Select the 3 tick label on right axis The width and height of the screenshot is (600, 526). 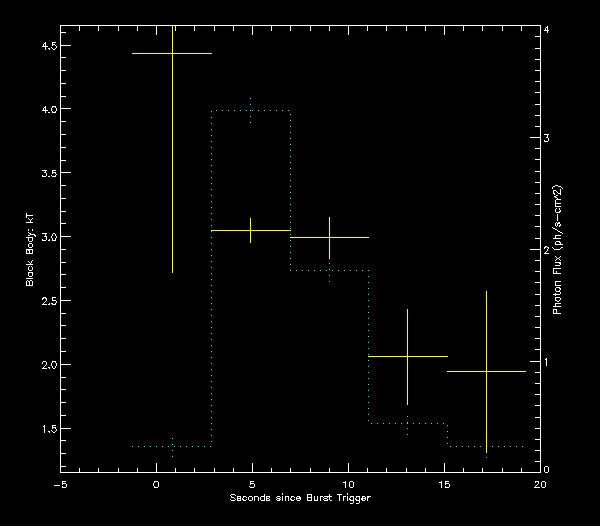pos(560,138)
